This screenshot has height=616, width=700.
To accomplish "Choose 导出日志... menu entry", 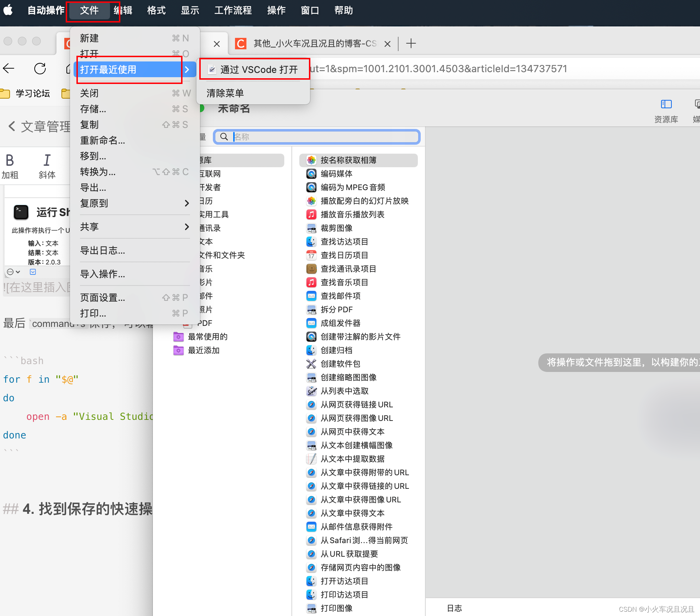I will point(135,250).
